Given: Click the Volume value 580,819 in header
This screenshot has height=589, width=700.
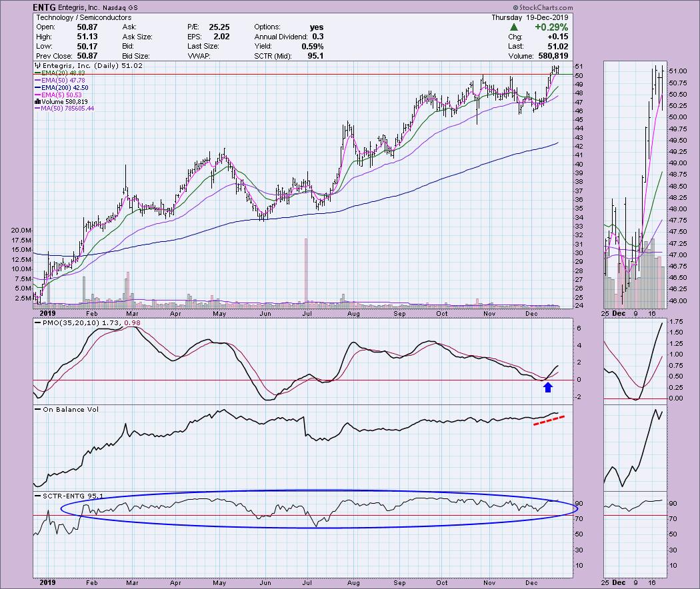Looking at the screenshot, I should [x=553, y=56].
